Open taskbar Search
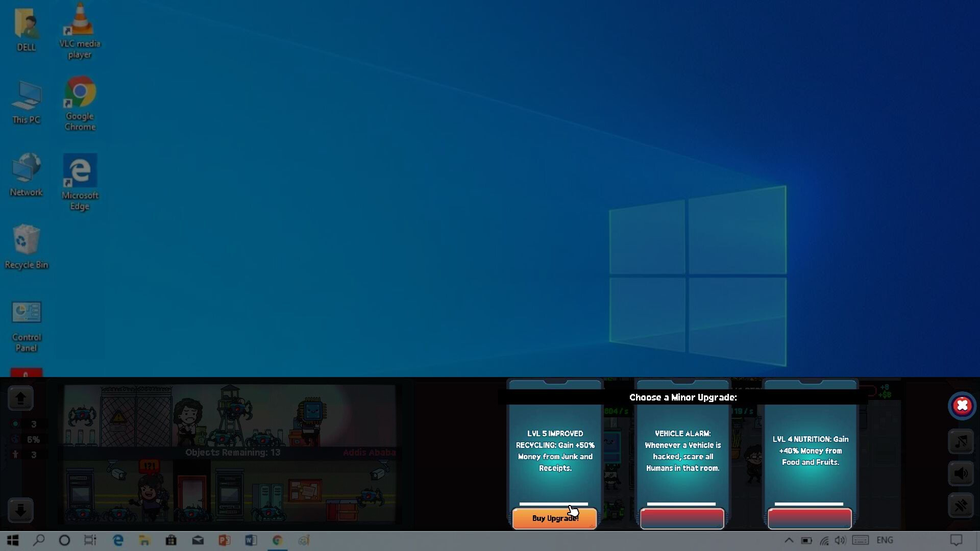 39,540
